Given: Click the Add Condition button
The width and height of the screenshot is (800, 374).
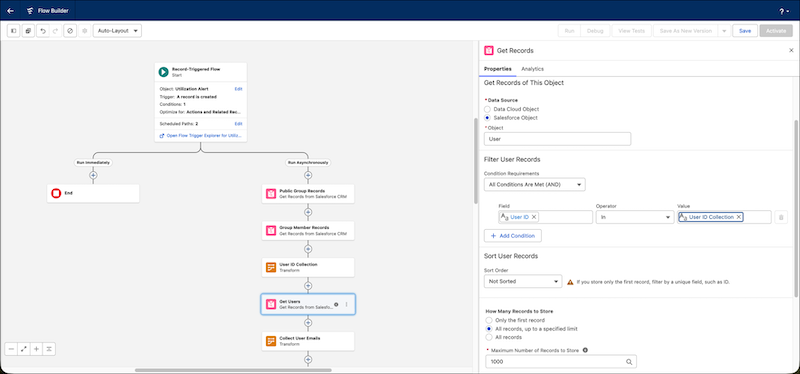Looking at the screenshot, I should 513,236.
